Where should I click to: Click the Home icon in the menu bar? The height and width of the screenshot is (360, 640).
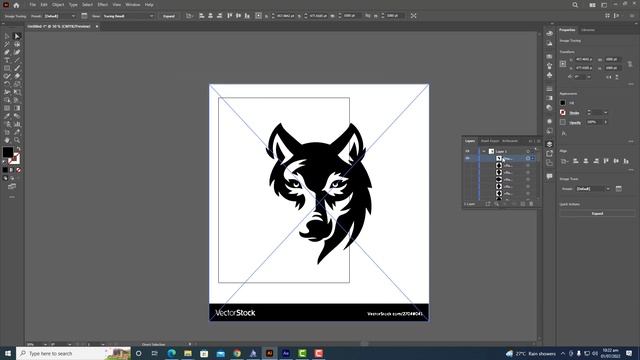pyautogui.click(x=16, y=5)
